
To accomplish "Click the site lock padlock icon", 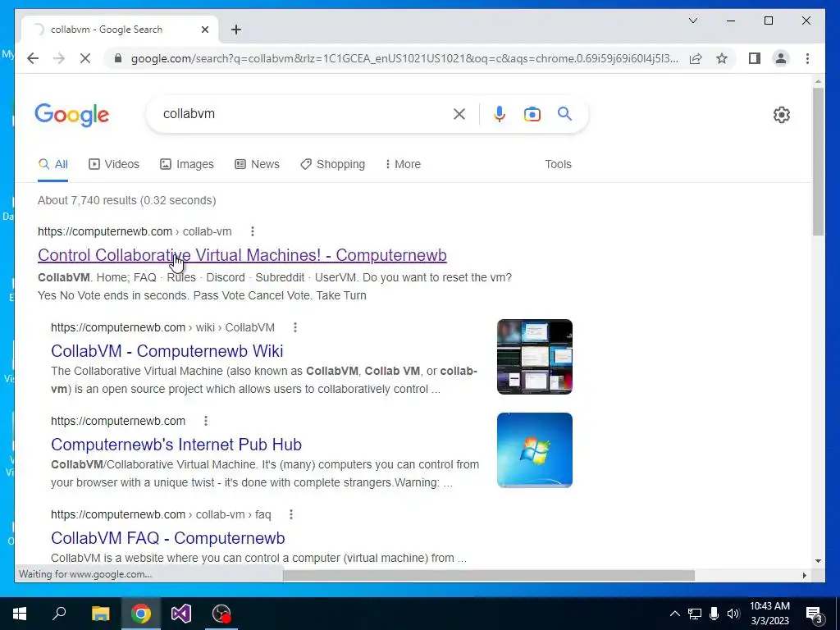I will click(x=118, y=58).
